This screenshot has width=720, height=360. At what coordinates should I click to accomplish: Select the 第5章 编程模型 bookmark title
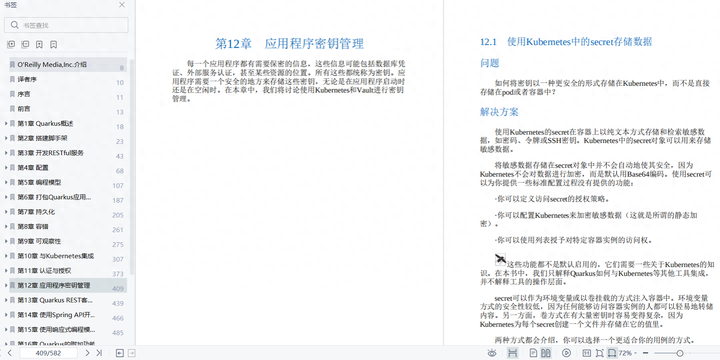pos(39,182)
